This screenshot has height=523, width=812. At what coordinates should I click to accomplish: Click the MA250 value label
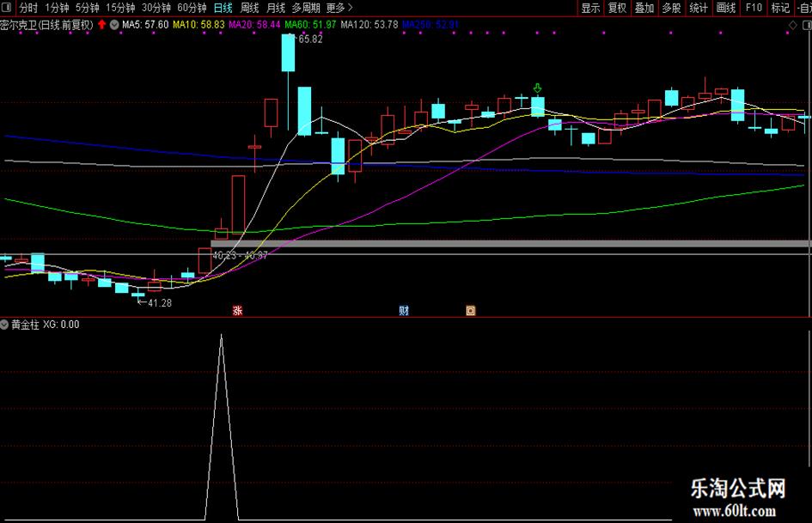click(x=430, y=24)
